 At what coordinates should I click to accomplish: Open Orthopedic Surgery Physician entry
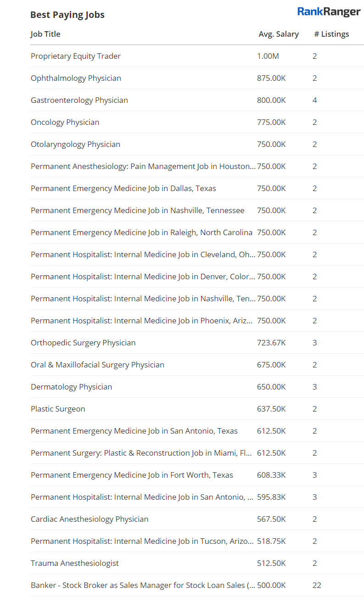pyautogui.click(x=83, y=343)
